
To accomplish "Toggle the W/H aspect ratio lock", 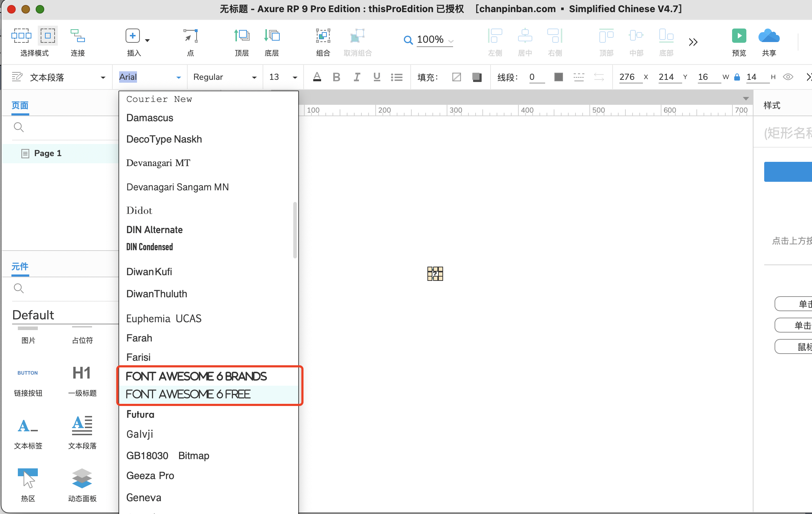I will (737, 77).
